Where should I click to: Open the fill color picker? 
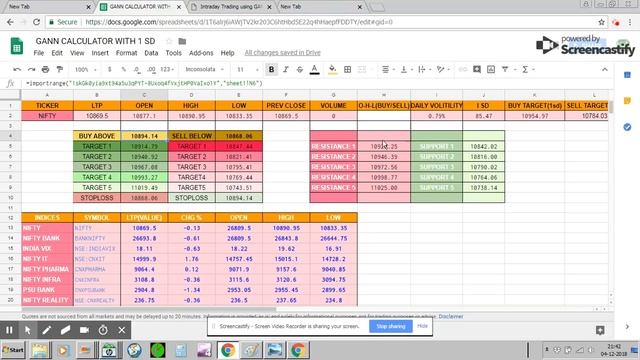coord(333,70)
